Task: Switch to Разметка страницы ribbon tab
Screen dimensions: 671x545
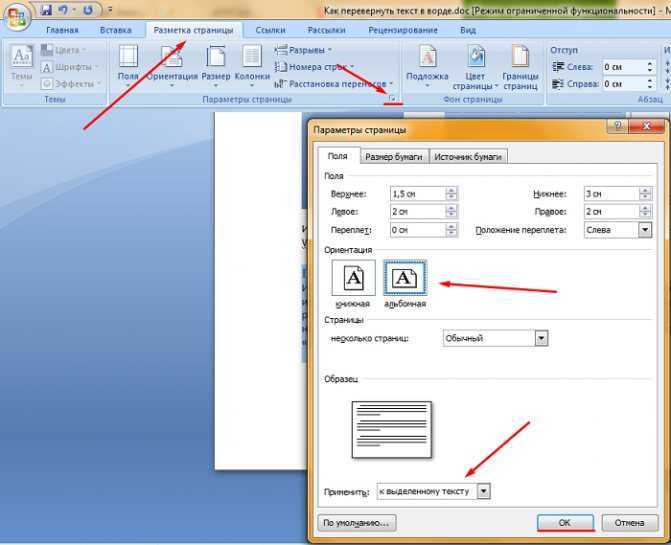Action: point(193,30)
